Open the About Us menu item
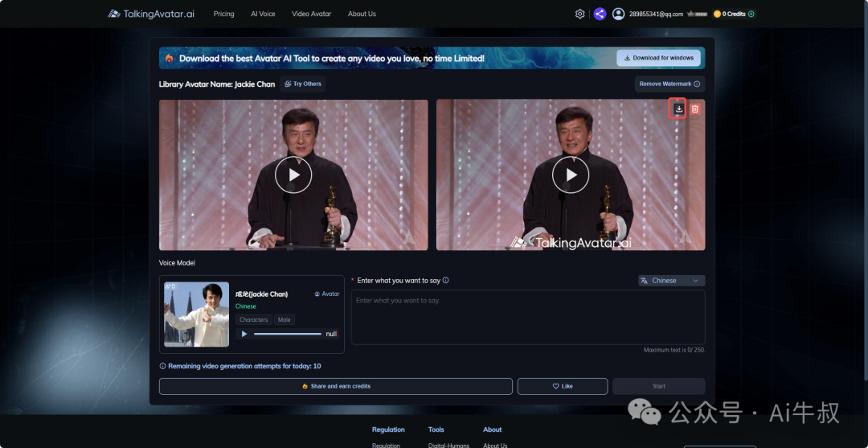The image size is (868, 448). coord(362,14)
